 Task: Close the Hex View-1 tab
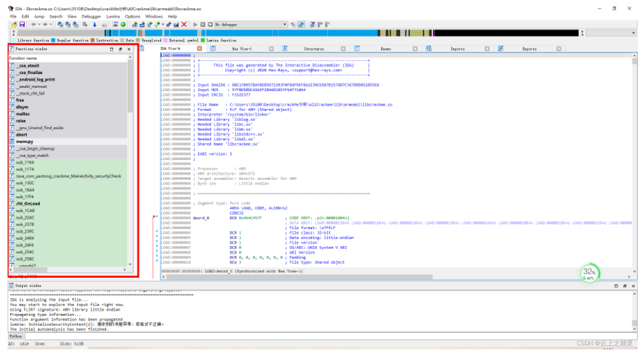tap(272, 49)
